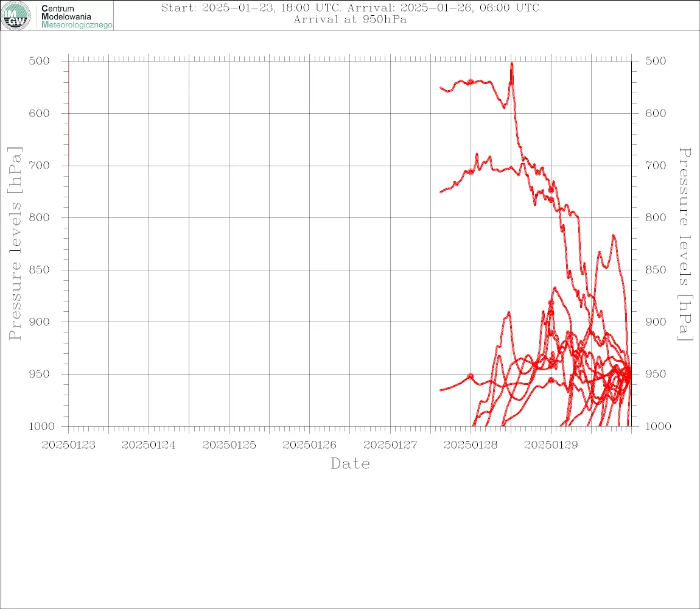
Task: Click the right axis 500 label
Action: tap(656, 61)
